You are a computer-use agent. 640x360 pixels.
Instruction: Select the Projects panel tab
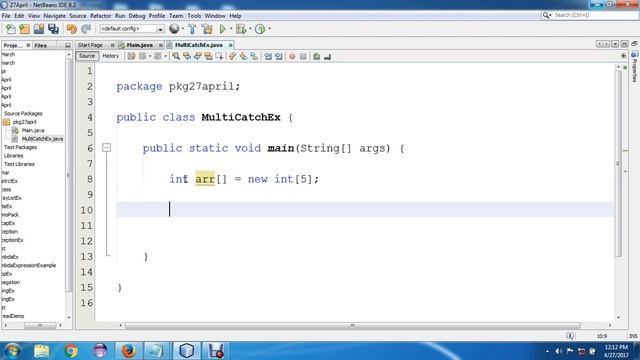[x=13, y=45]
